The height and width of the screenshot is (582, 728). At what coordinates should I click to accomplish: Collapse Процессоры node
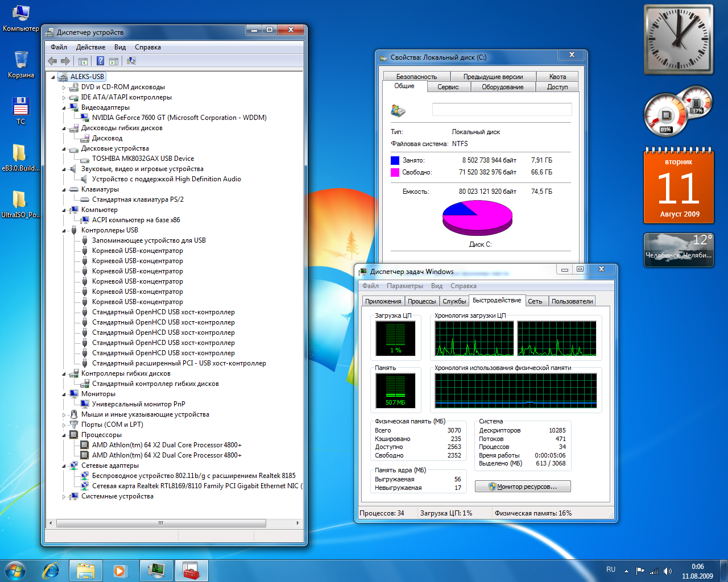64,435
